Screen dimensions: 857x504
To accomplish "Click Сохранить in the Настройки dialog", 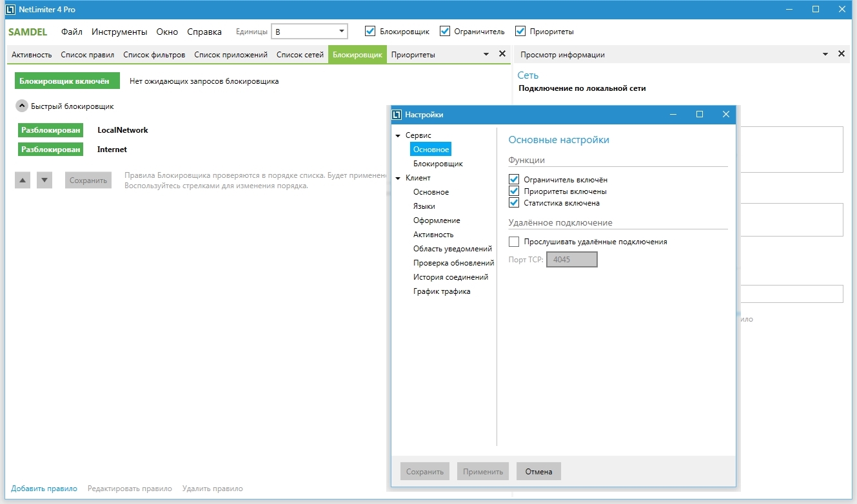I will (x=424, y=471).
